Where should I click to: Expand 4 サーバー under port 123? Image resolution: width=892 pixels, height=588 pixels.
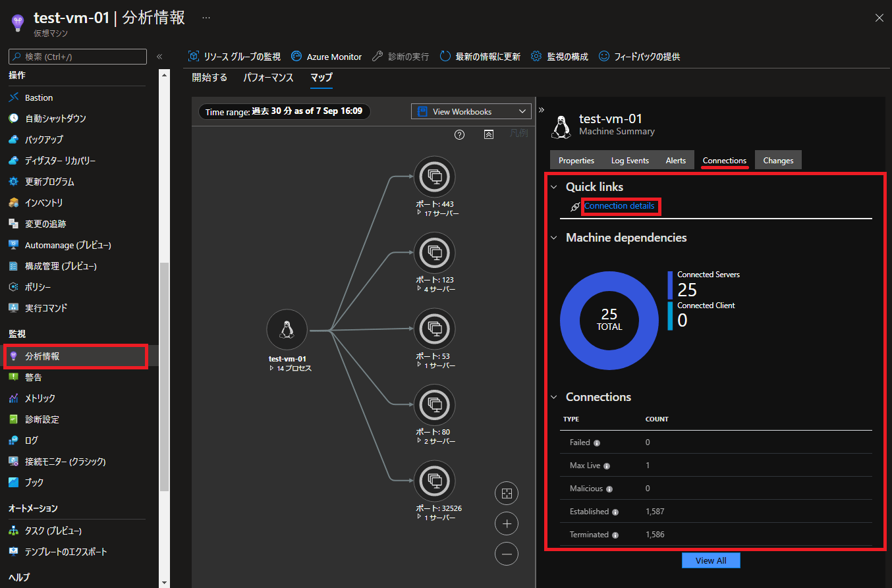click(x=436, y=289)
